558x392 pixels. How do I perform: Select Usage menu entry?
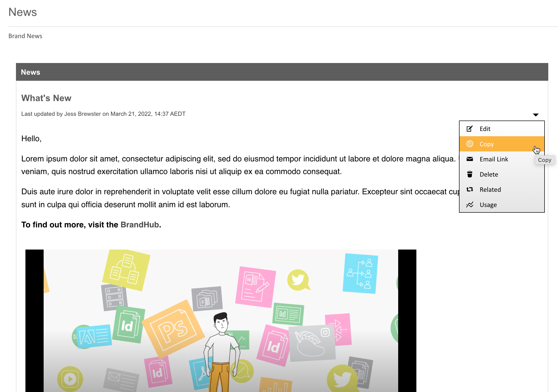click(x=488, y=205)
